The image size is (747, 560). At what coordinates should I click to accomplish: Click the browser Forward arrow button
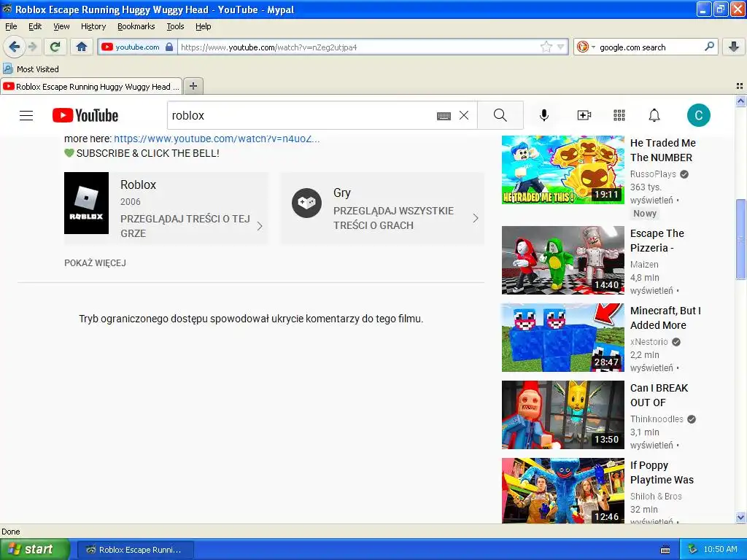32,47
